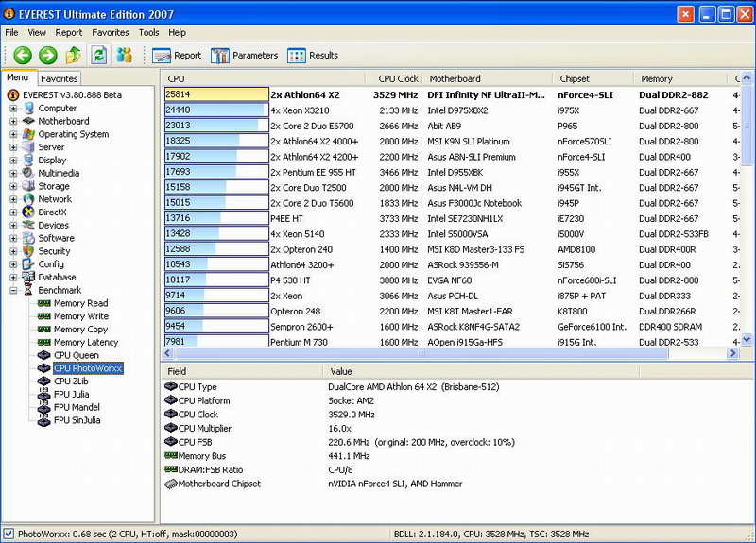Image resolution: width=756 pixels, height=543 pixels.
Task: Click the Parameters toolbar button
Action: coord(245,56)
